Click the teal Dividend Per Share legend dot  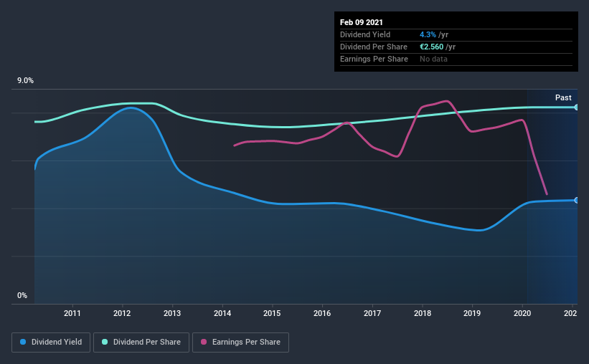coord(105,342)
